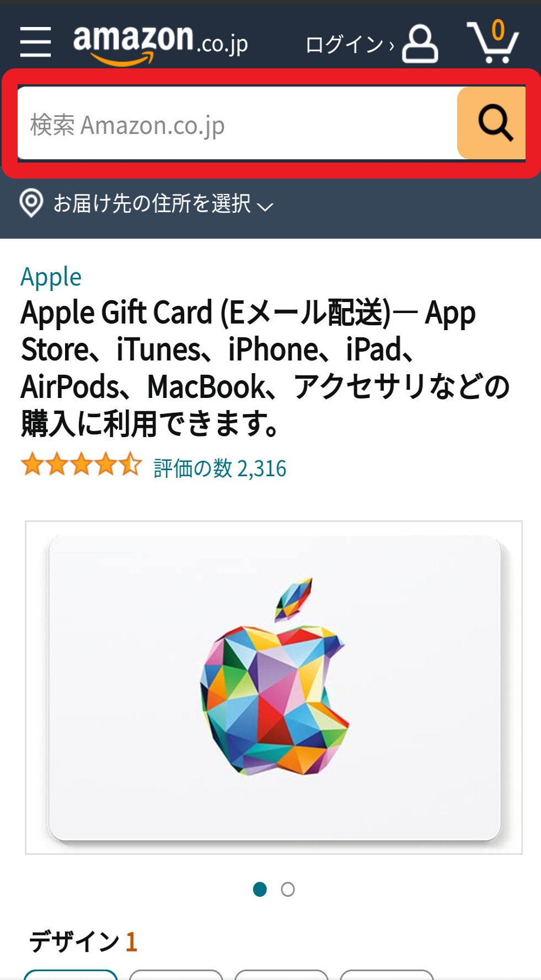Click the amazon.co.jp home logo
The image size is (541, 980).
tap(160, 44)
